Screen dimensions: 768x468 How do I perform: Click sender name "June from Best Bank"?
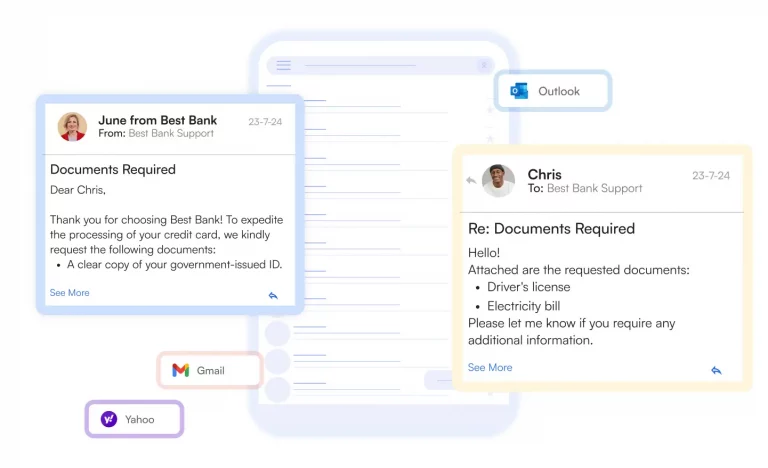coord(158,120)
